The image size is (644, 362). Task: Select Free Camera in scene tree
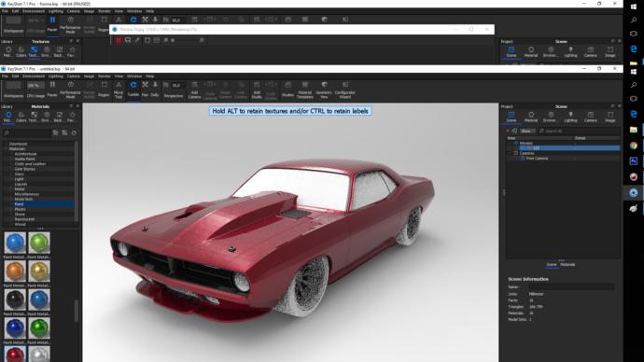coord(537,158)
